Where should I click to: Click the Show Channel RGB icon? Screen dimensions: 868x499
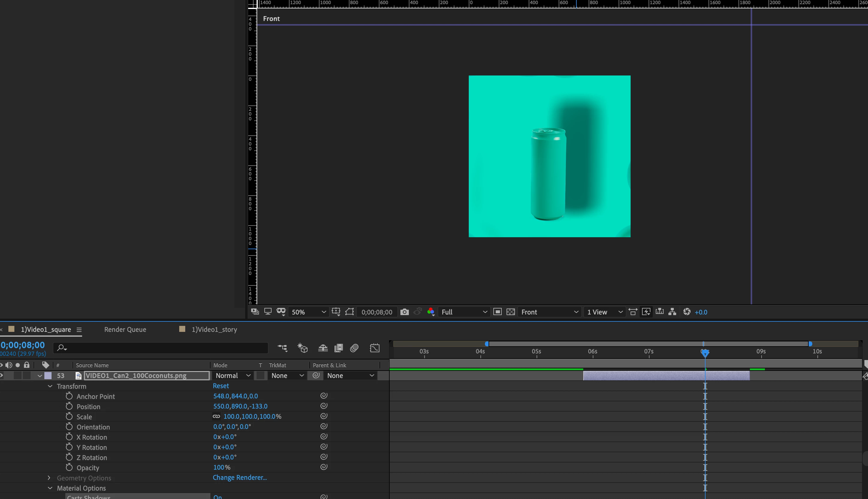coord(431,312)
